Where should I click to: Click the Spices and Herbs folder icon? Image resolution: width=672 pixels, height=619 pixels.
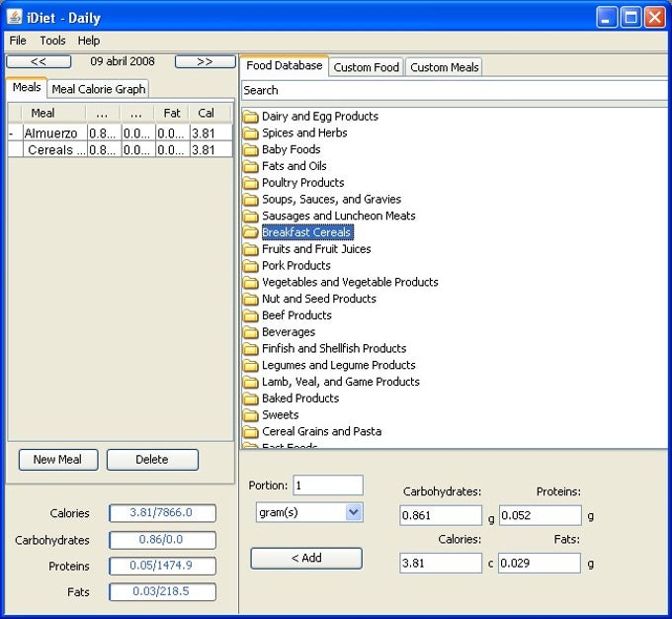coord(251,133)
